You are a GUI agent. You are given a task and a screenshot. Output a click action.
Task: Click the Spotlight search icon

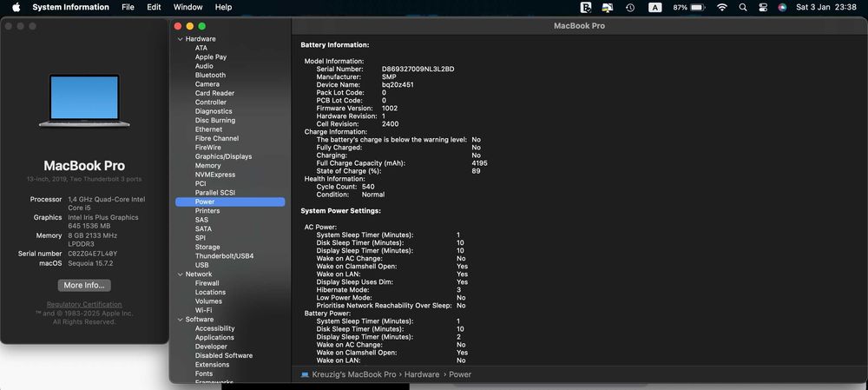click(x=743, y=7)
